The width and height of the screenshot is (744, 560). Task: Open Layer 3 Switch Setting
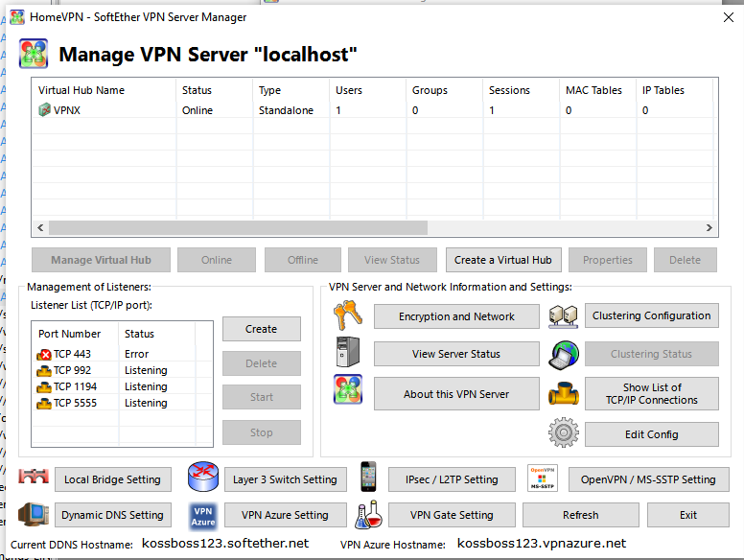coord(285,479)
